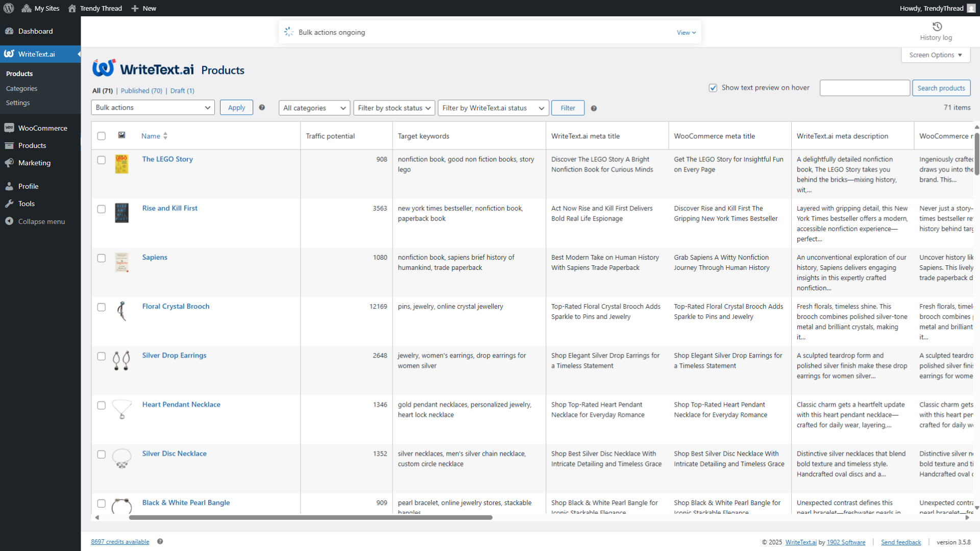Open the 8697 credits available link
Viewport: 980px width, 551px height.
click(x=119, y=541)
